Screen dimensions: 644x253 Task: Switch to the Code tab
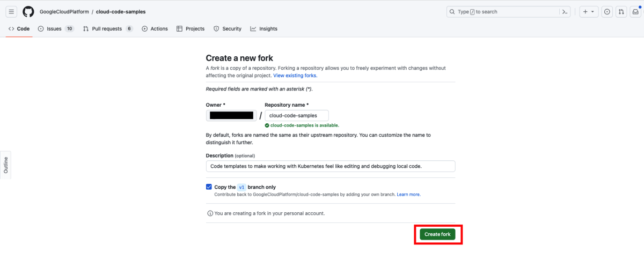[x=19, y=29]
